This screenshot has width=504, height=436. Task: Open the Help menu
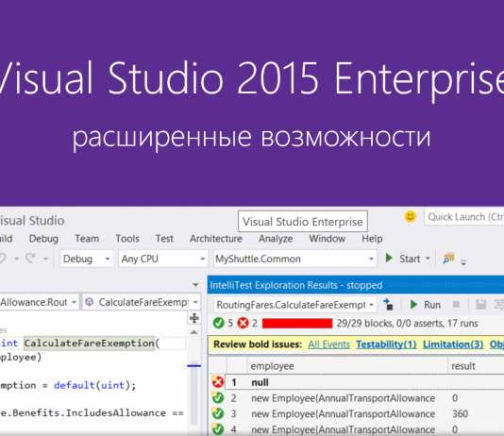(372, 239)
